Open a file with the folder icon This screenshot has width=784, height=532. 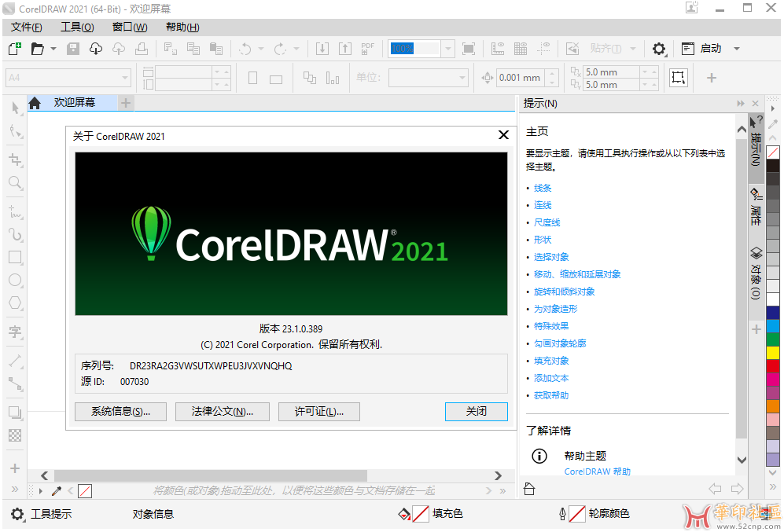pos(38,49)
